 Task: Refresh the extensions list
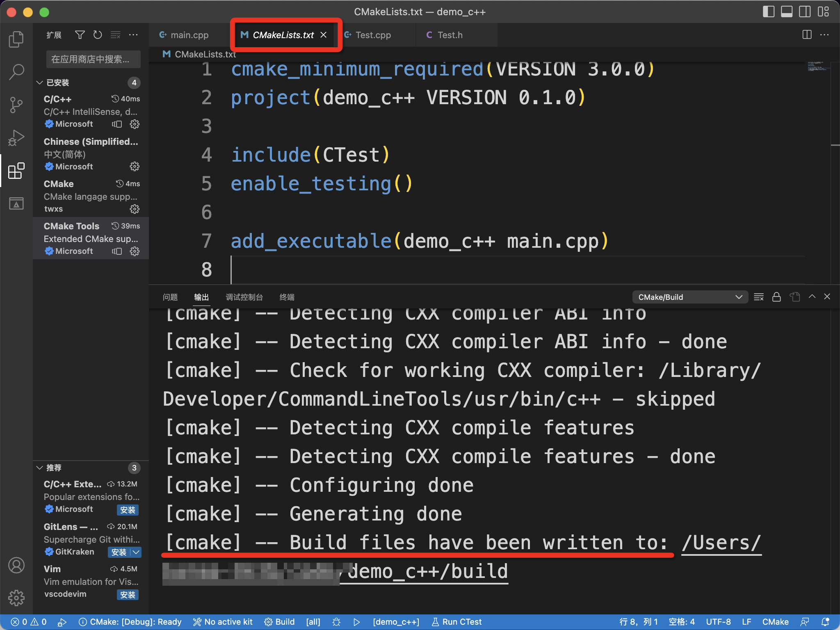(x=98, y=35)
